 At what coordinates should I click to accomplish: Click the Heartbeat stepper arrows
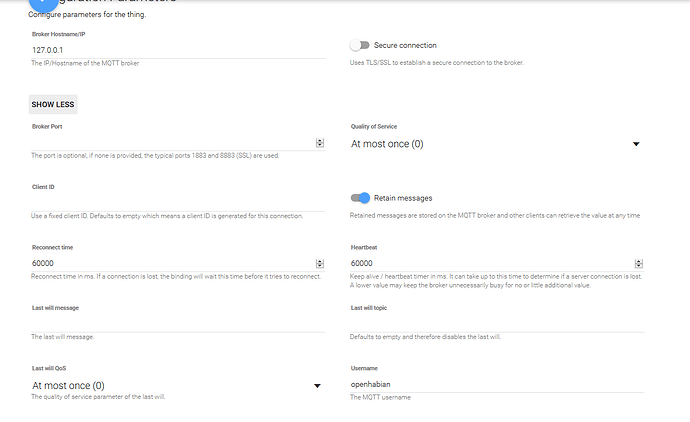click(x=637, y=264)
